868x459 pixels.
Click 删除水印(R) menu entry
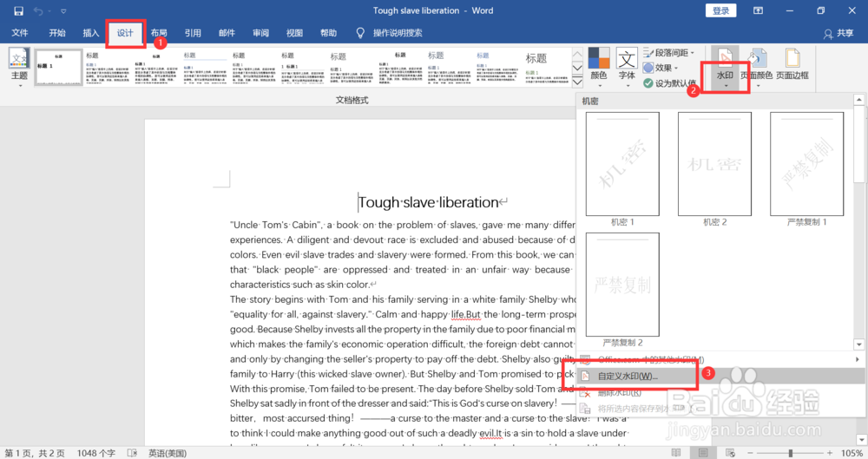pos(720,392)
